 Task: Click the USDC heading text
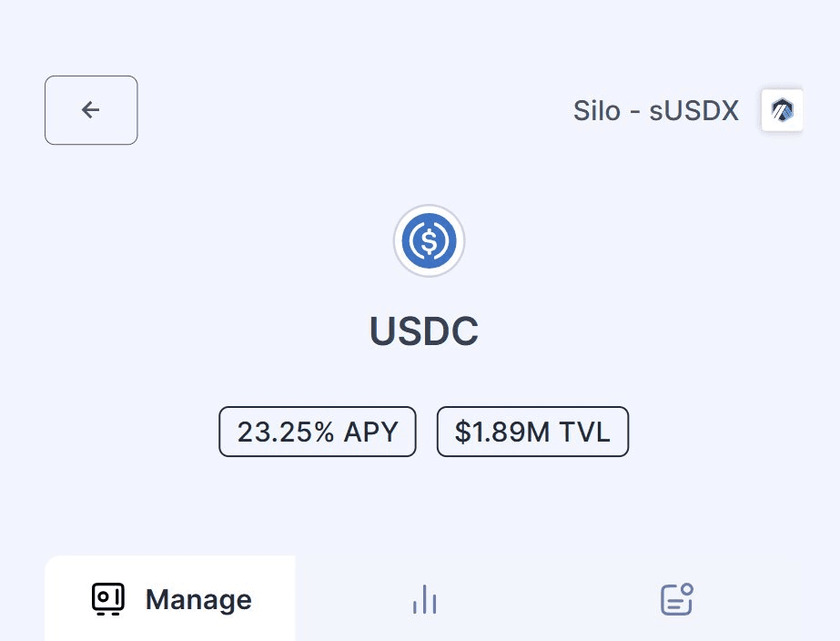pyautogui.click(x=424, y=332)
